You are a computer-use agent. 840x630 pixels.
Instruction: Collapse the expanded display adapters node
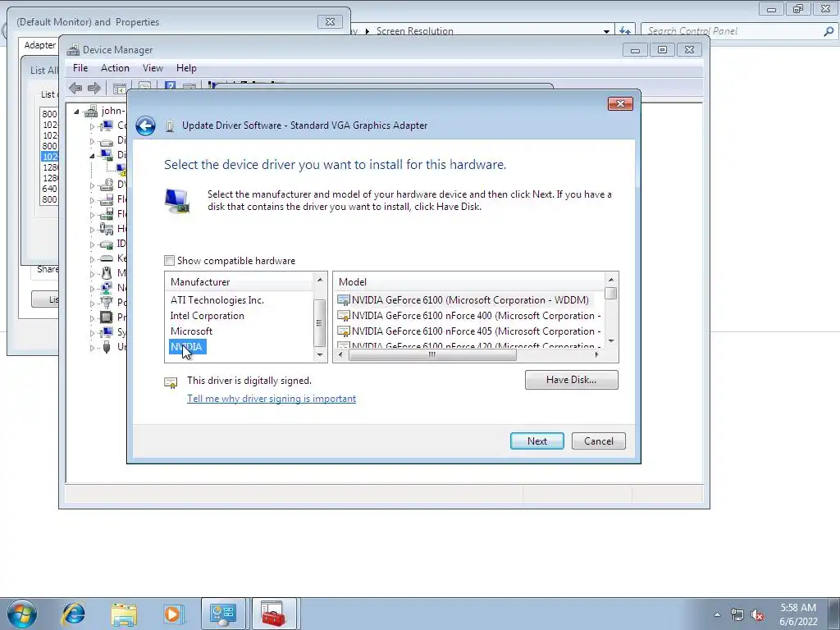[x=92, y=155]
